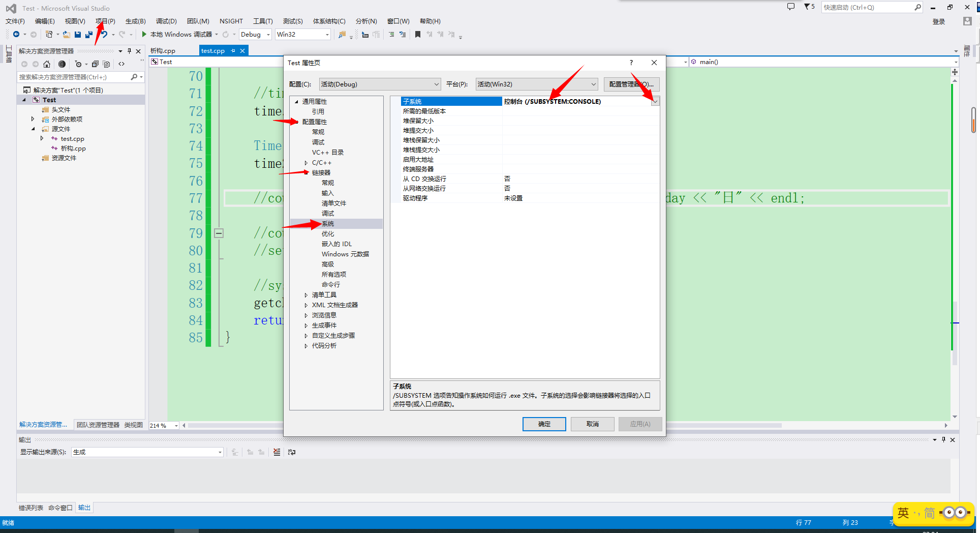Click the 配置管理器 button
This screenshot has width=980, height=533.
coord(631,84)
